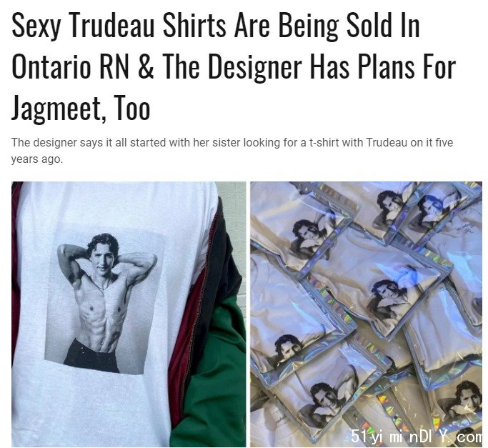488x448 pixels.
Task: Click the ampersand symbol in the headline
Action: 146,66
